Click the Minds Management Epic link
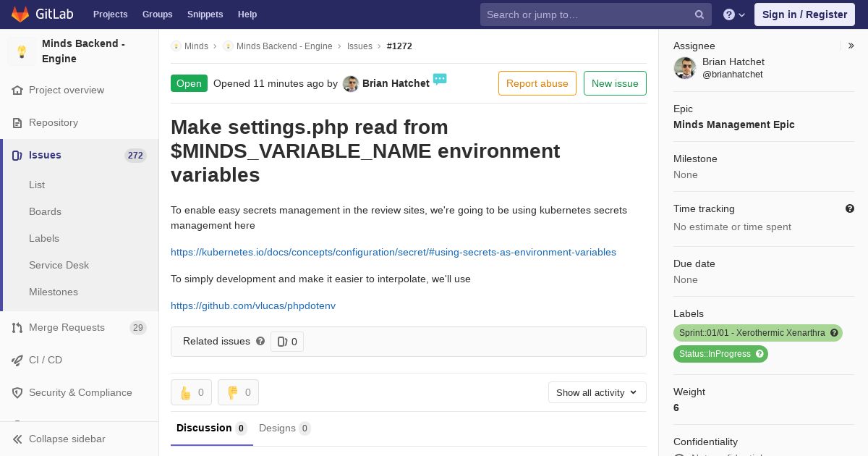Image resolution: width=868 pixels, height=456 pixels. point(733,124)
